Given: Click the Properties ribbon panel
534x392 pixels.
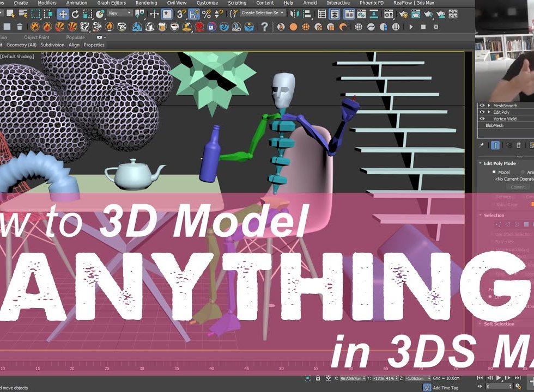Looking at the screenshot, I should coord(94,45).
